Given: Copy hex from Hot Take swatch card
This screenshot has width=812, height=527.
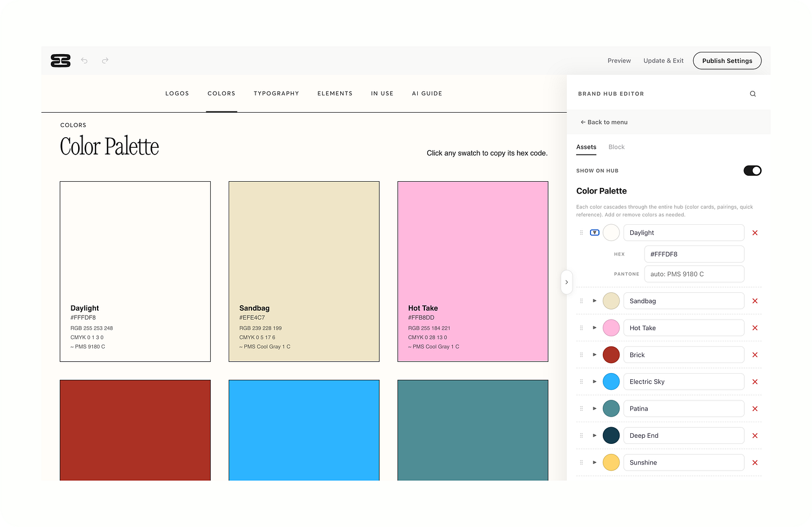Looking at the screenshot, I should pos(473,272).
